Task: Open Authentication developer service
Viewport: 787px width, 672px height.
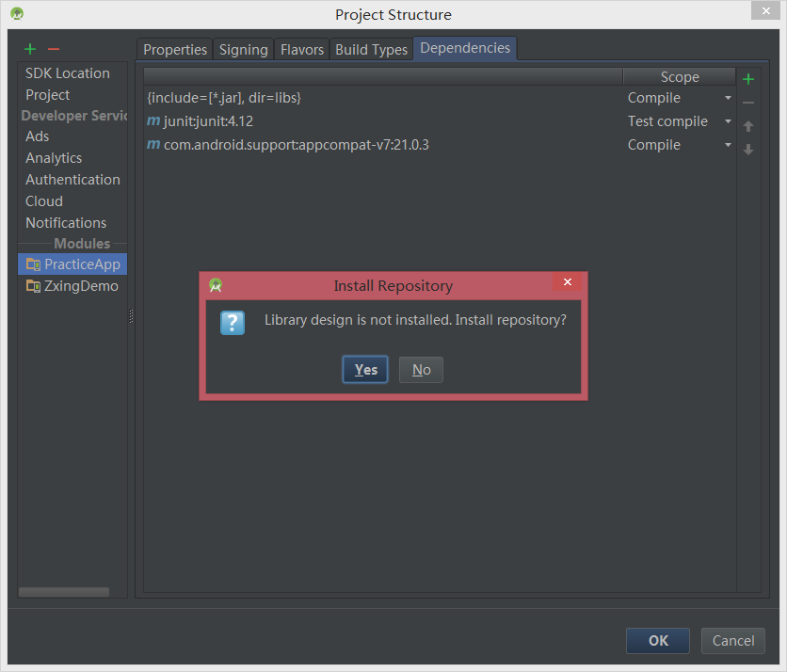Action: point(72,180)
